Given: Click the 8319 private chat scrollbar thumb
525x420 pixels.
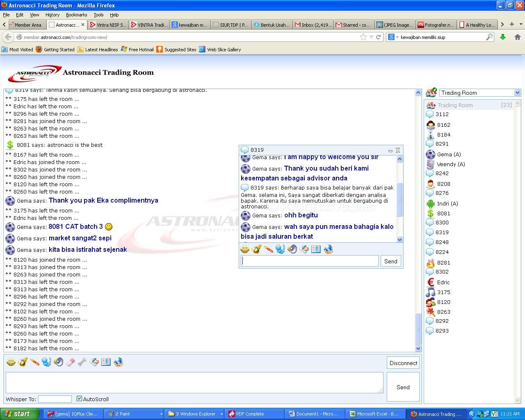Looking at the screenshot, I should pos(400,199).
